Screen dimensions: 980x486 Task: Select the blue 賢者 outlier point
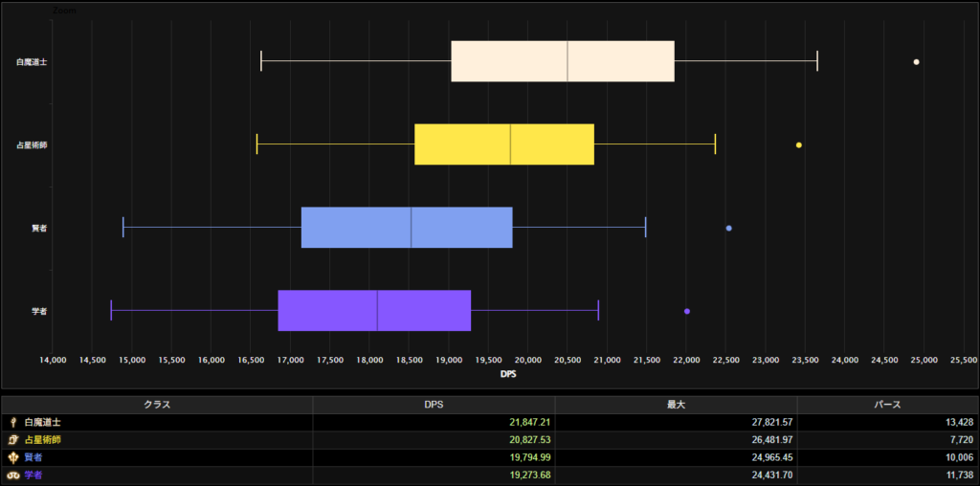[x=729, y=229]
